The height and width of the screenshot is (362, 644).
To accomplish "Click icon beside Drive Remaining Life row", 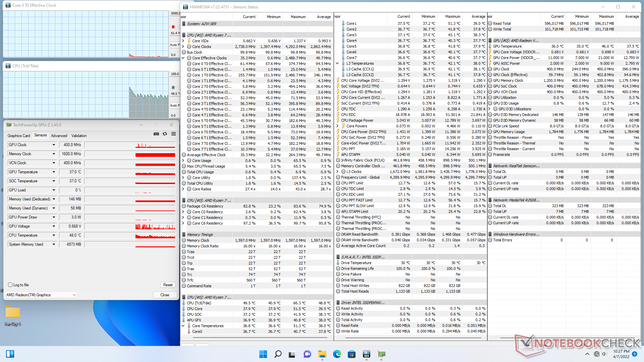I will point(338,268).
